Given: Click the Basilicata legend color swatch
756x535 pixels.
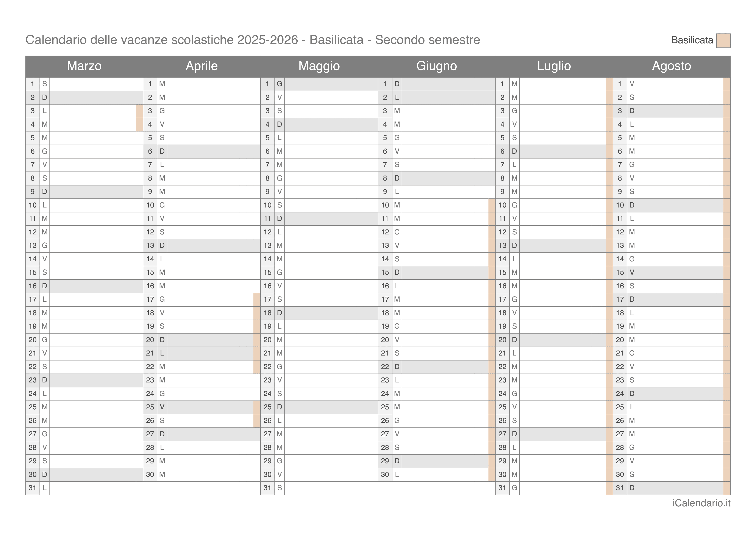Looking at the screenshot, I should pos(723,41).
